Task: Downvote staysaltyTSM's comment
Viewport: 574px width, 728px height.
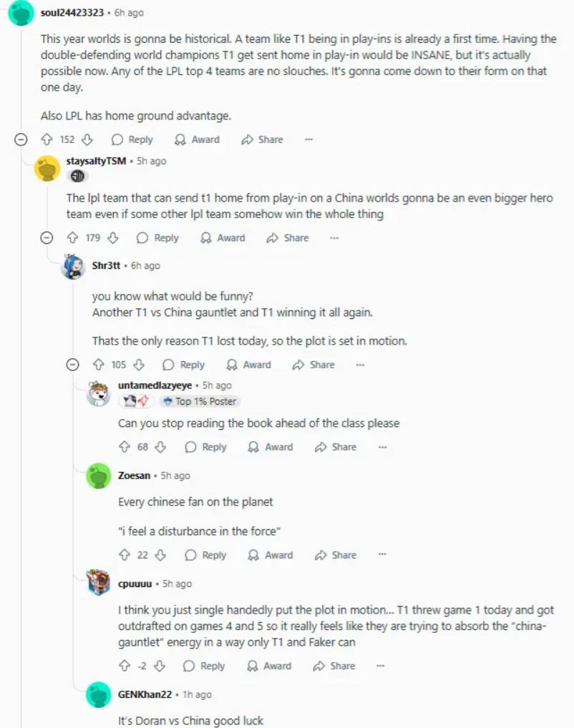Action: coord(113,238)
